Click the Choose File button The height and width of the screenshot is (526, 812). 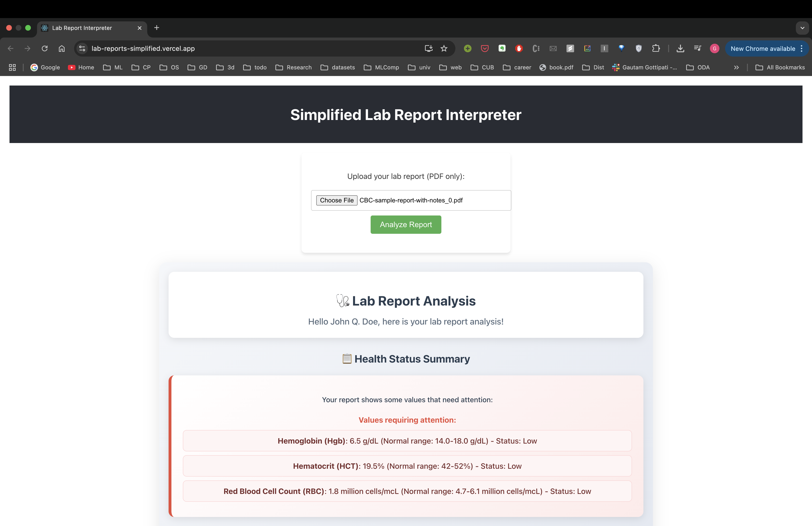click(336, 200)
